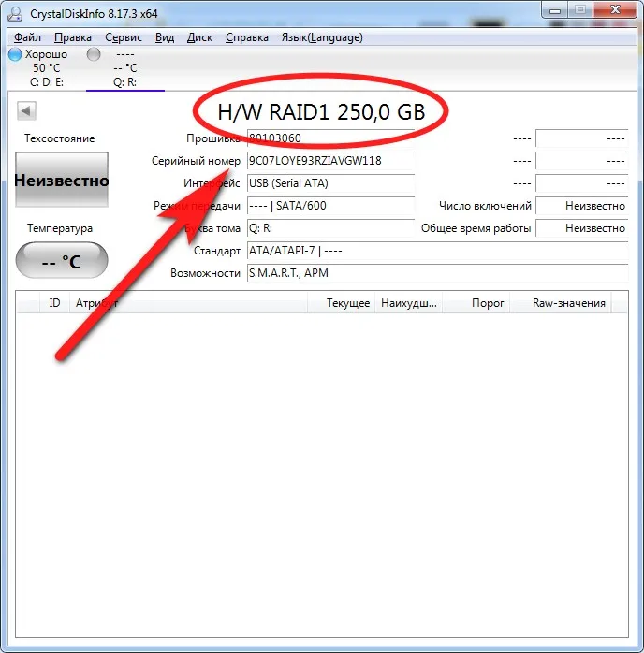Viewport: 644px width, 653px height.
Task: Open the Сервис menu
Action: click(124, 37)
